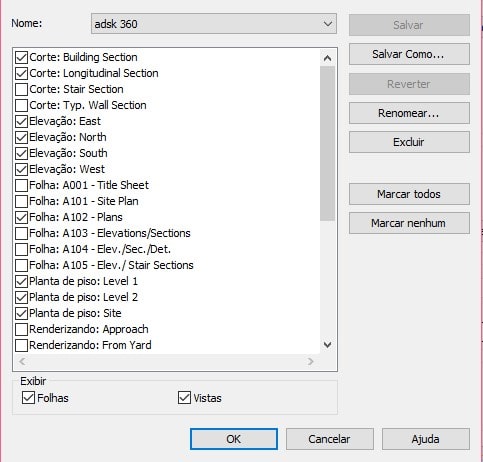Uncheck Elevação: North checkbox
Image resolution: width=483 pixels, height=462 pixels.
[21, 137]
